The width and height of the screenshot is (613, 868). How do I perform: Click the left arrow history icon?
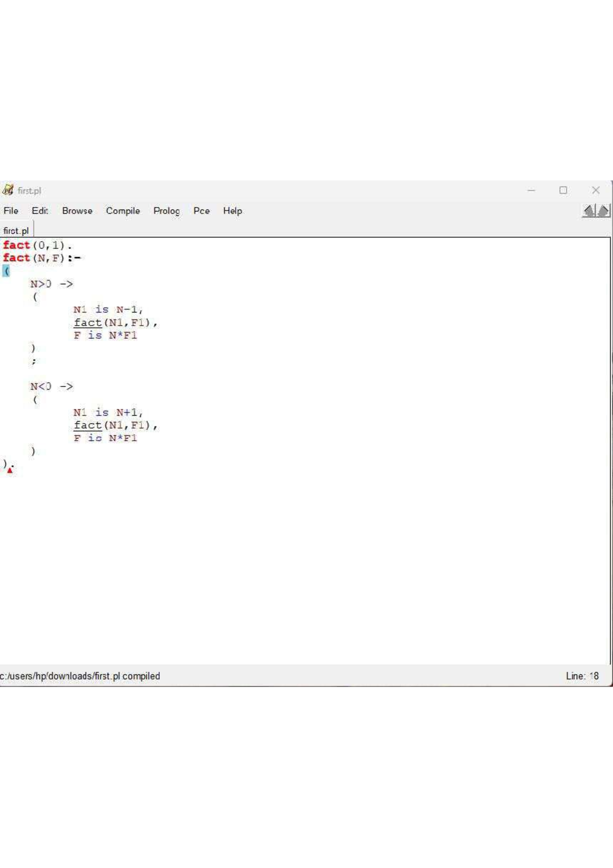tap(589, 211)
